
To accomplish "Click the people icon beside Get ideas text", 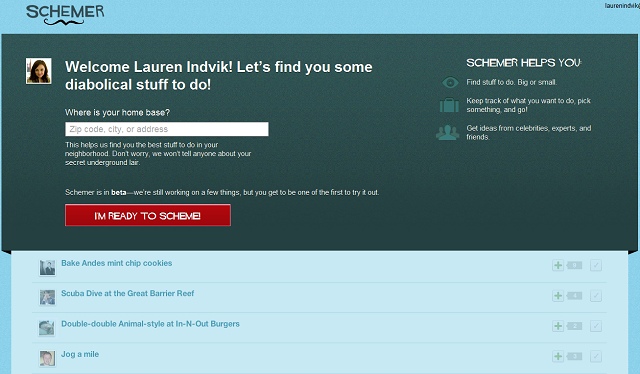I will [x=448, y=133].
